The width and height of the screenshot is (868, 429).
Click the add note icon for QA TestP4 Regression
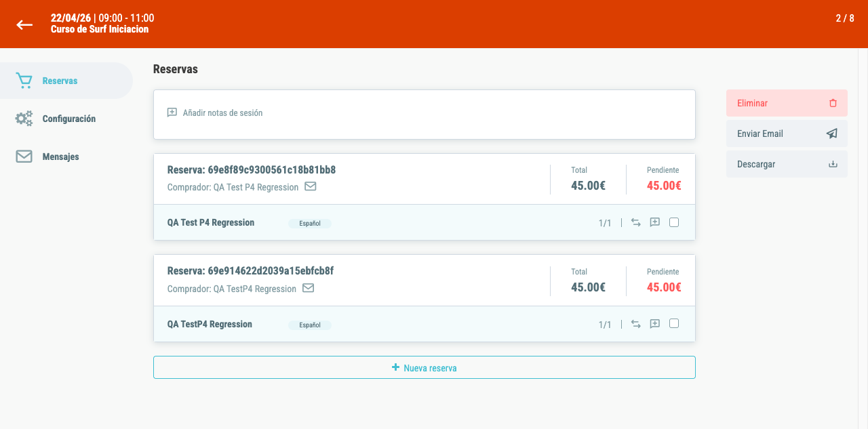pos(655,324)
